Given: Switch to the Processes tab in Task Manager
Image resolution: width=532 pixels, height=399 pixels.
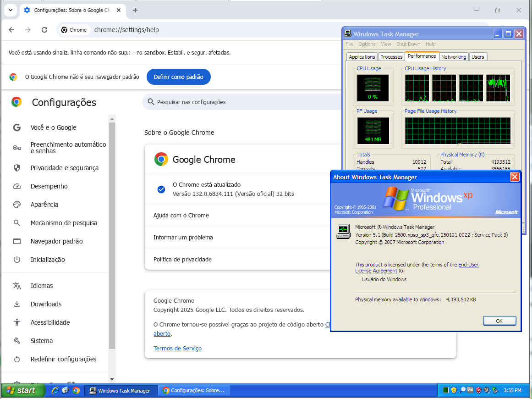Looking at the screenshot, I should pyautogui.click(x=391, y=57).
